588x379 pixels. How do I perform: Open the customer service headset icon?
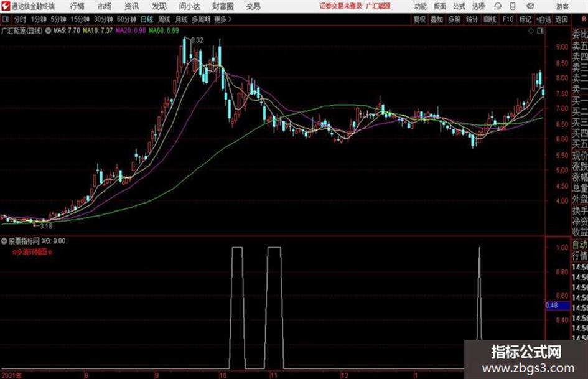(x=498, y=6)
